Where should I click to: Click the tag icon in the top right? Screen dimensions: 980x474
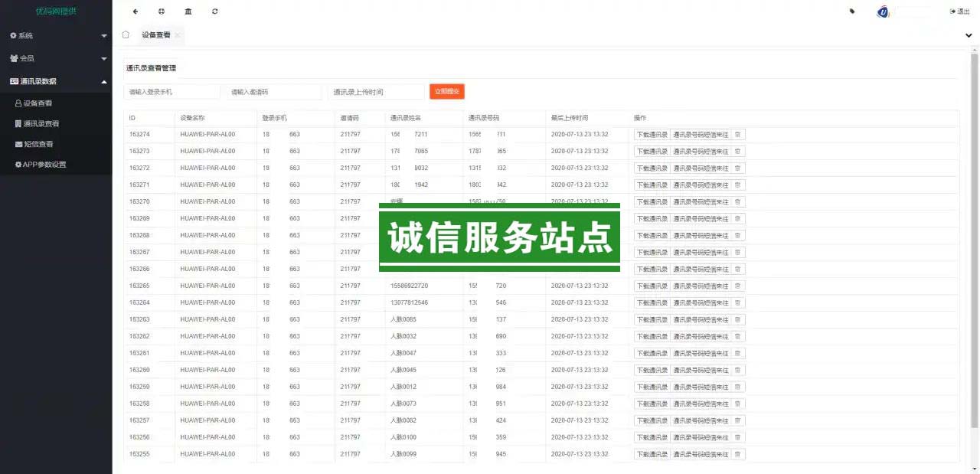click(852, 11)
